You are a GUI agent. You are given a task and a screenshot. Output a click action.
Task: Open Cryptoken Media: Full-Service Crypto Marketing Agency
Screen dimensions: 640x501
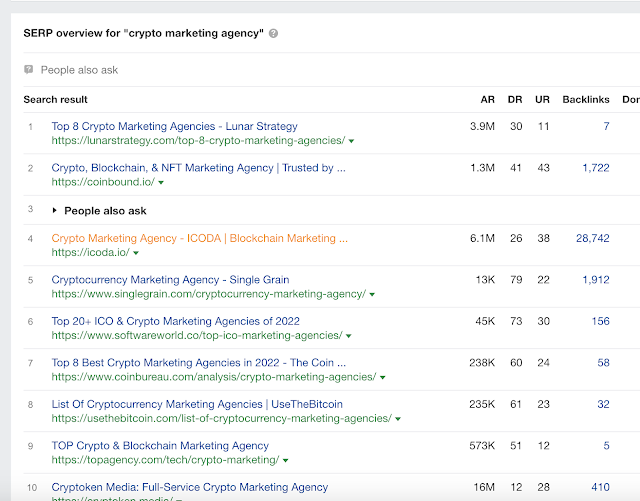point(190,487)
